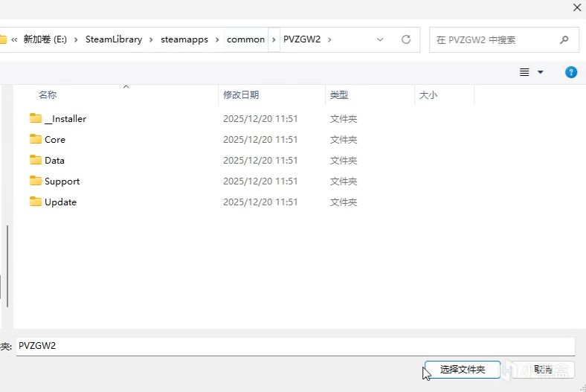This screenshot has width=586, height=392.
Task: Expand chevron after steamapps in path
Action: 216,39
